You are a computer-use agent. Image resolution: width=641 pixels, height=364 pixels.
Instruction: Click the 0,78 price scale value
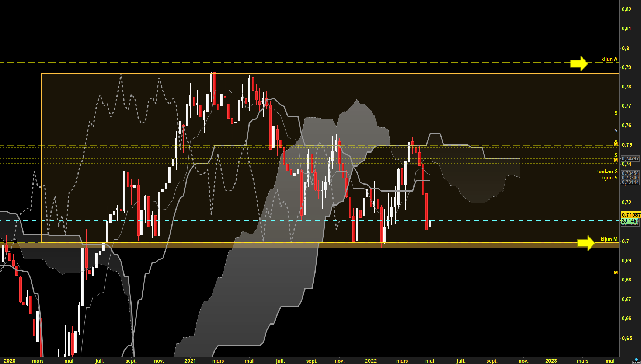pyautogui.click(x=626, y=87)
